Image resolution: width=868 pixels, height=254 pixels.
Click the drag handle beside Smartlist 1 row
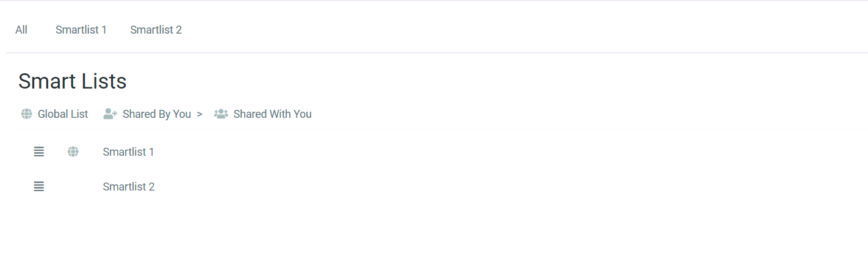click(x=39, y=152)
